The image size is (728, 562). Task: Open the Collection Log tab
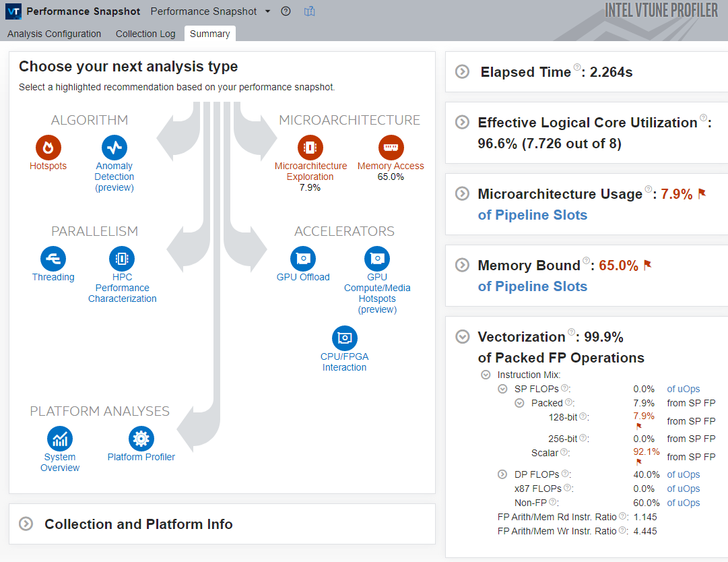pyautogui.click(x=145, y=34)
